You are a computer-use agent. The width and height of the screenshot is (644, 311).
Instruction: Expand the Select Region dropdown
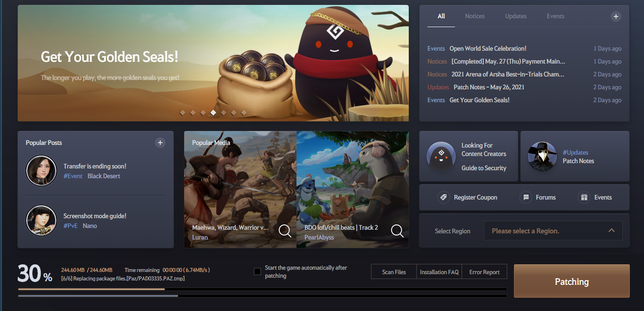point(553,231)
